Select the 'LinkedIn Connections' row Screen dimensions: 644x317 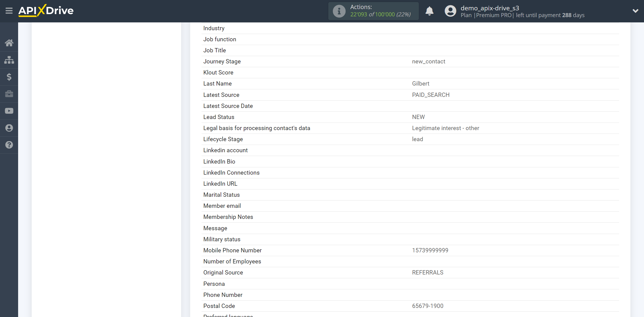(410, 173)
